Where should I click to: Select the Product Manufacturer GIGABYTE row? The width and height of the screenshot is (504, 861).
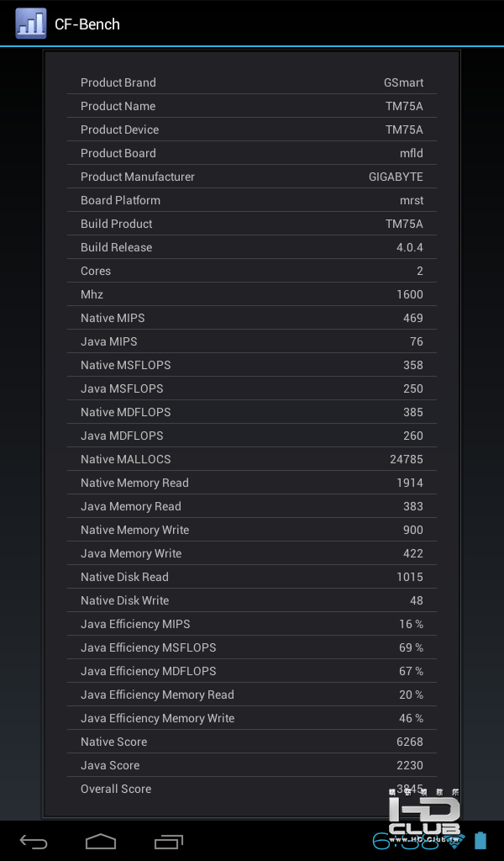(252, 177)
